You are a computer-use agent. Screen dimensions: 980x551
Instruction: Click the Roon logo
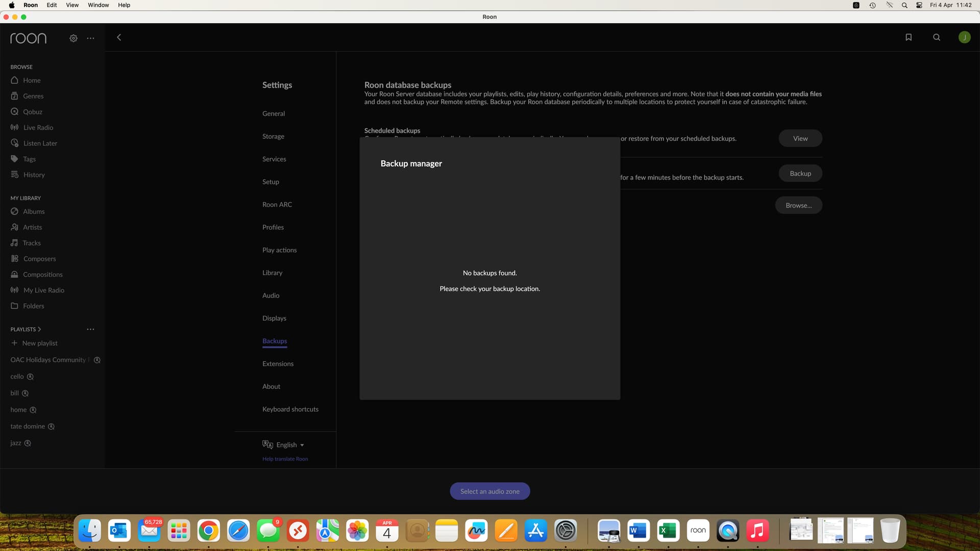click(x=28, y=38)
